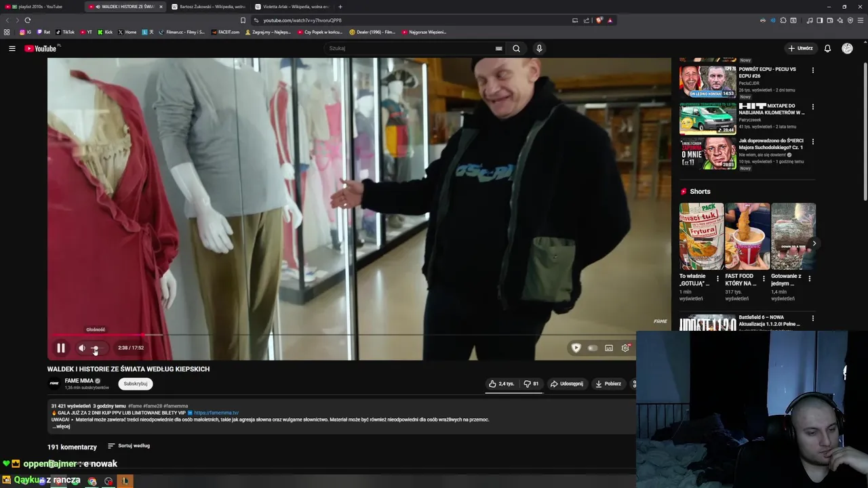868x488 pixels.
Task: Open Brave Rewards triangle icon
Action: coord(610,20)
